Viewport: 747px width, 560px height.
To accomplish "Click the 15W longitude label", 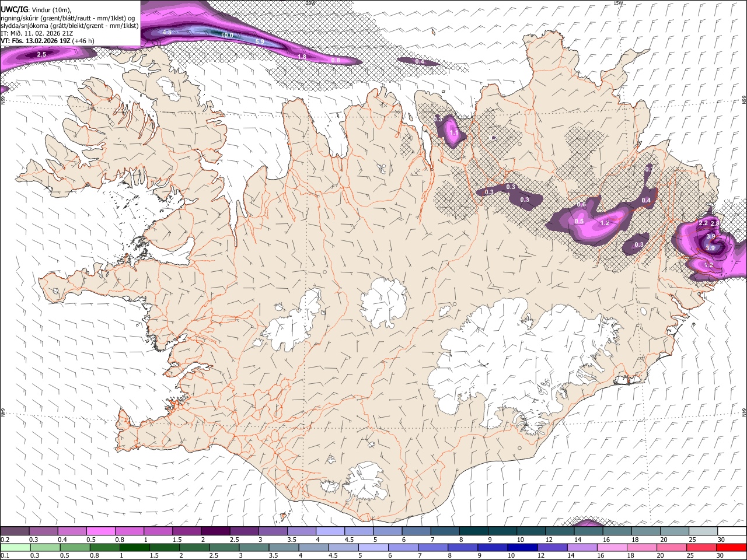I will 619,3.
